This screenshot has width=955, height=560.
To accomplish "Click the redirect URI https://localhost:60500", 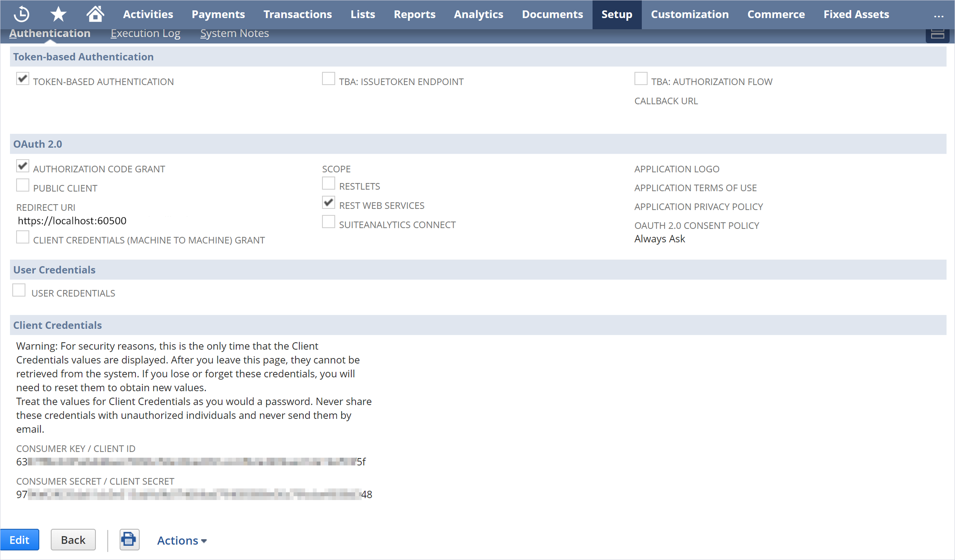I will click(x=72, y=221).
